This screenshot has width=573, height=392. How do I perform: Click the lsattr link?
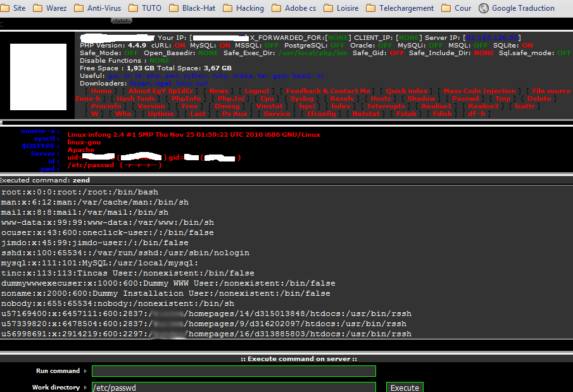pos(525,106)
